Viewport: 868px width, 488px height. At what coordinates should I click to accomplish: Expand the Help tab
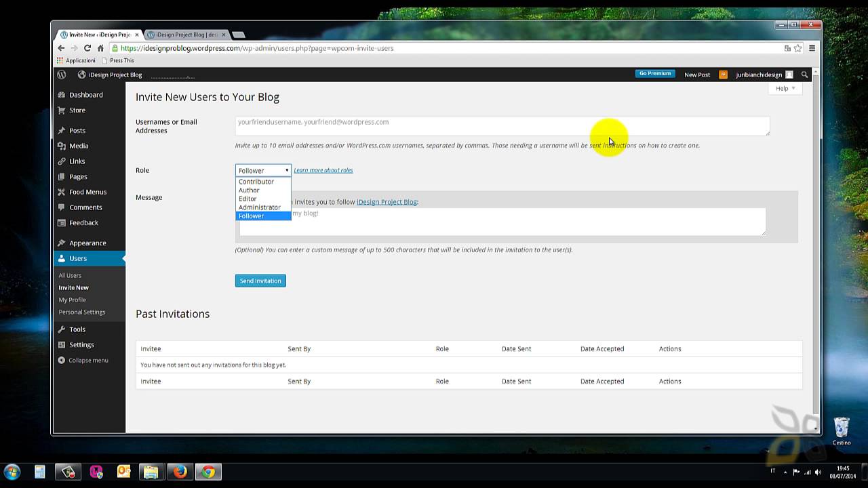point(785,88)
